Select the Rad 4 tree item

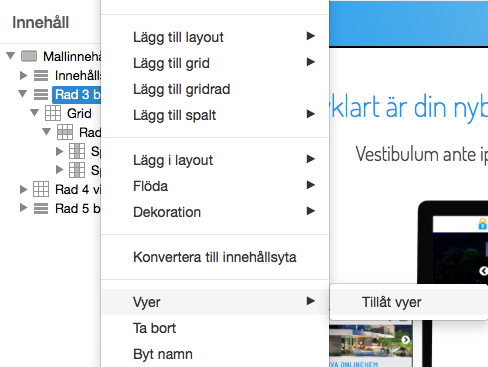click(78, 190)
